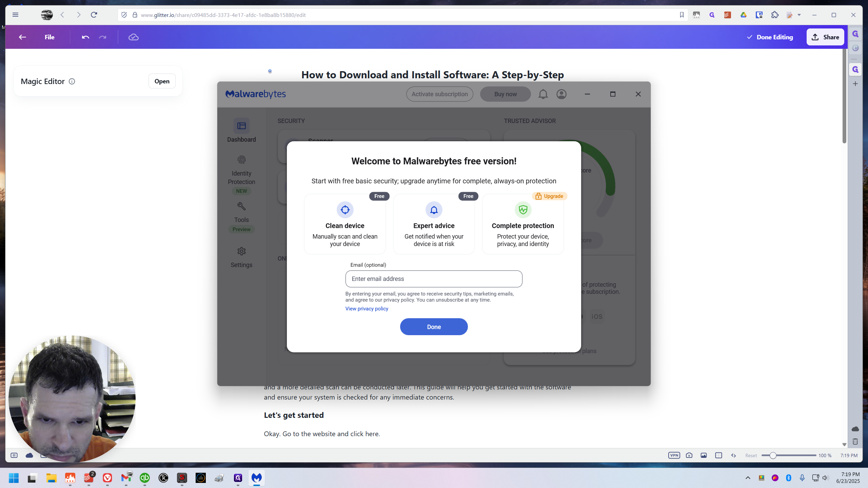Screen dimensions: 868x488
Task: Click the cloud save status icon
Action: tap(134, 37)
